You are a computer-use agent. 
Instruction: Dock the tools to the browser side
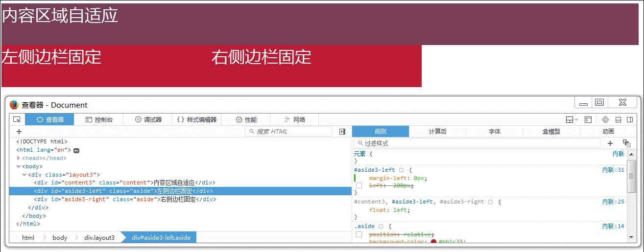630,119
